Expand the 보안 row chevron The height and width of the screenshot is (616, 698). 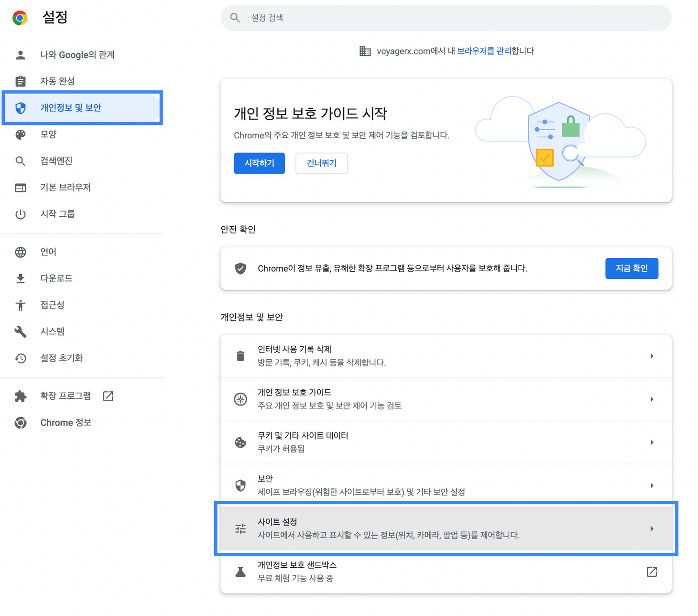(652, 485)
